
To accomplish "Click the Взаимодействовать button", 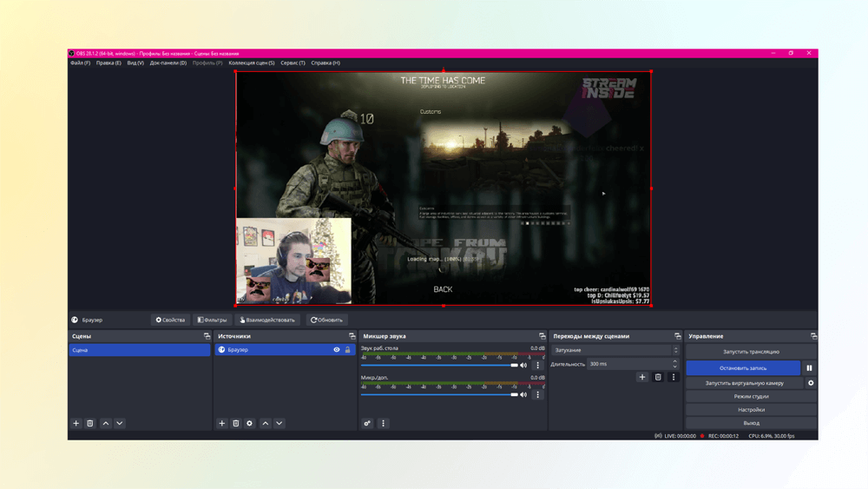I will point(267,320).
